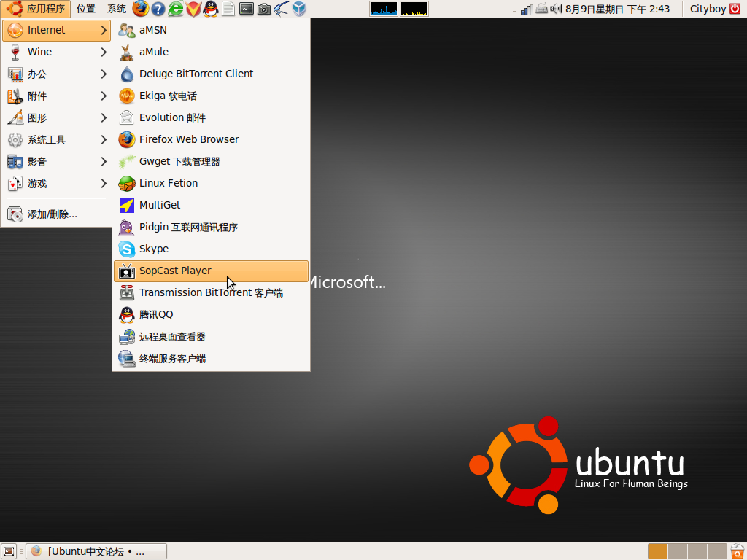Expand the 办公 category arrow

(x=104, y=74)
